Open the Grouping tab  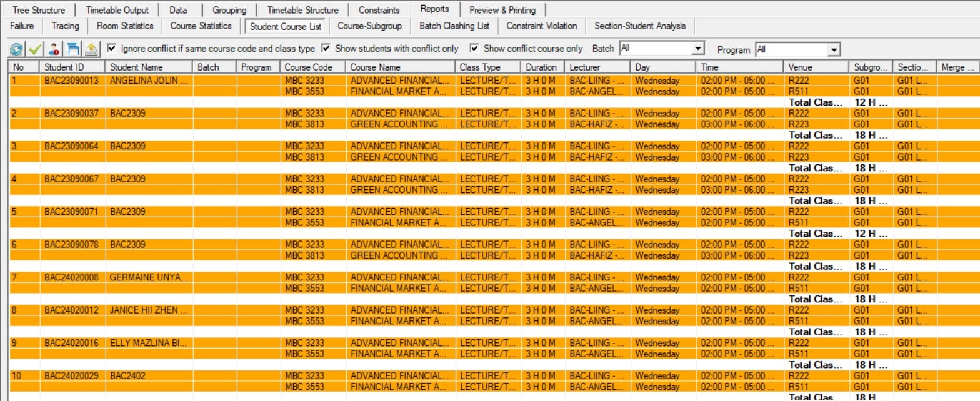click(229, 10)
